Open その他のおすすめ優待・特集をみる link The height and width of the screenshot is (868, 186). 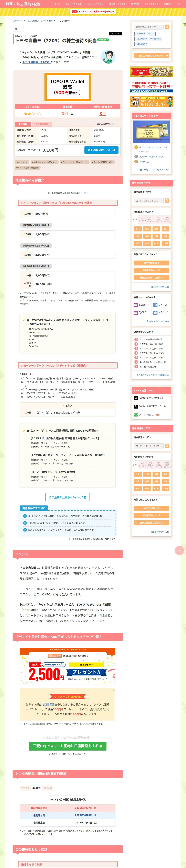point(153,375)
